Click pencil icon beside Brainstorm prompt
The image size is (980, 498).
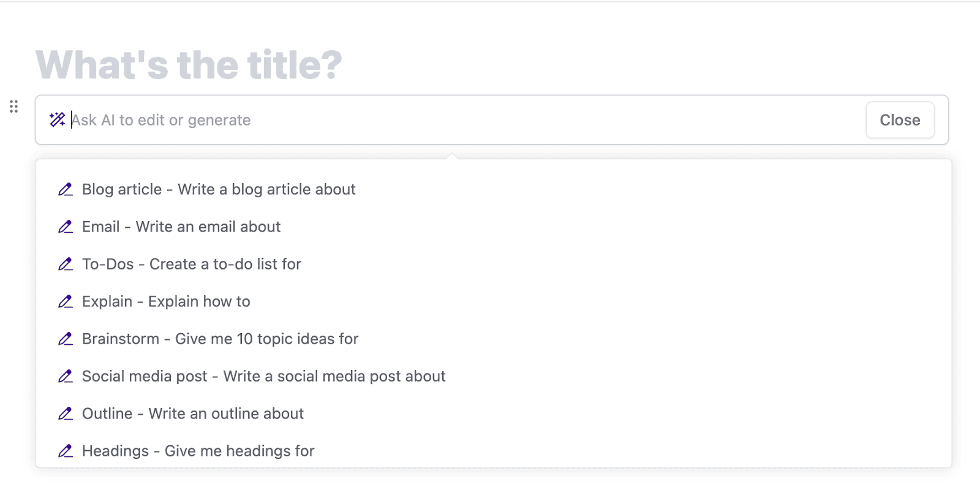[x=66, y=339]
